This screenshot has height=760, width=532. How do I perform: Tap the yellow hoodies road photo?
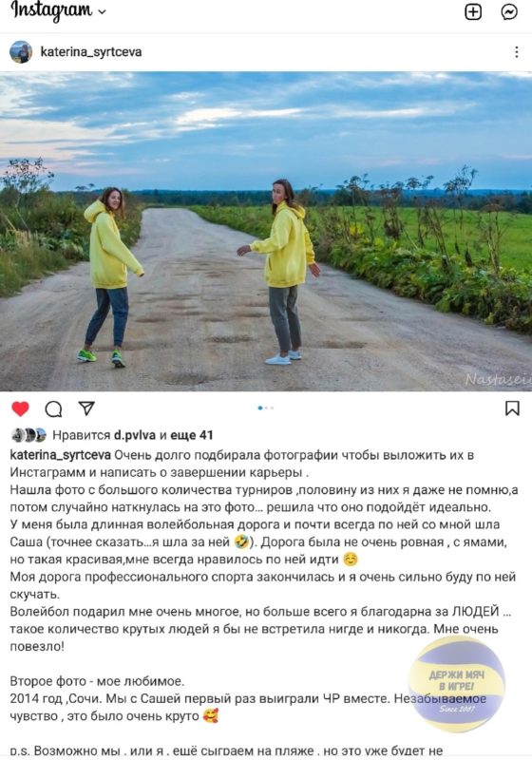pyautogui.click(x=266, y=231)
